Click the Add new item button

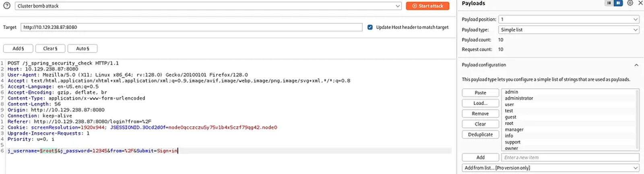tap(481, 158)
